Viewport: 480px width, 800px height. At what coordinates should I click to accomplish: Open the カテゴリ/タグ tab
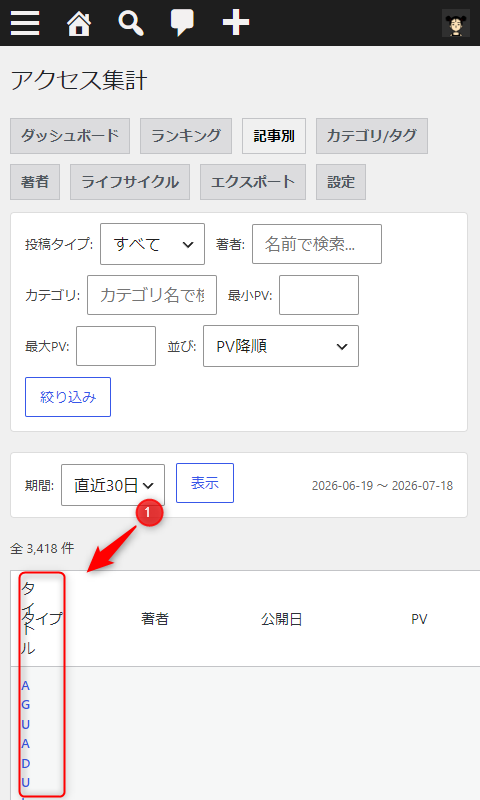(x=372, y=136)
